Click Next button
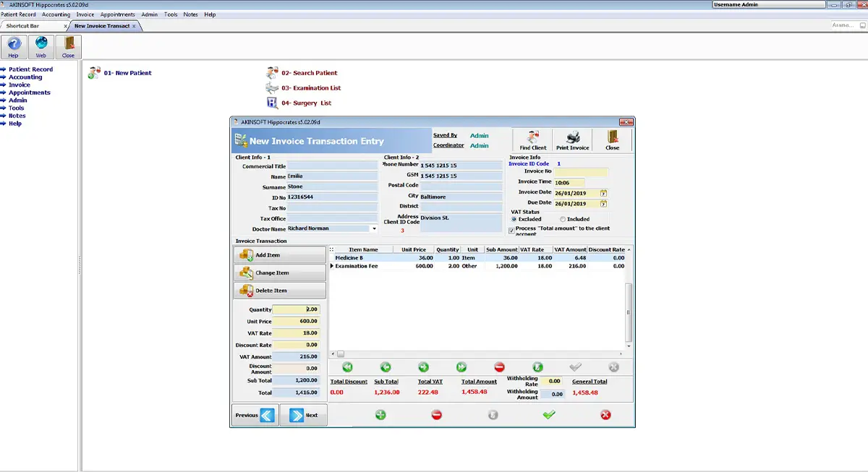This screenshot has height=472, width=868. click(303, 415)
